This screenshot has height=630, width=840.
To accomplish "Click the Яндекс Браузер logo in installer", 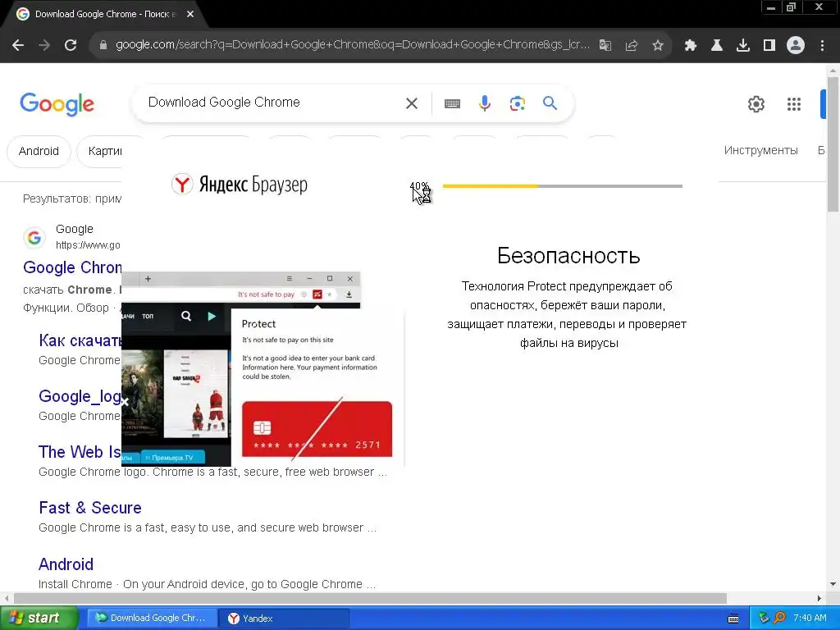I will 240,185.
